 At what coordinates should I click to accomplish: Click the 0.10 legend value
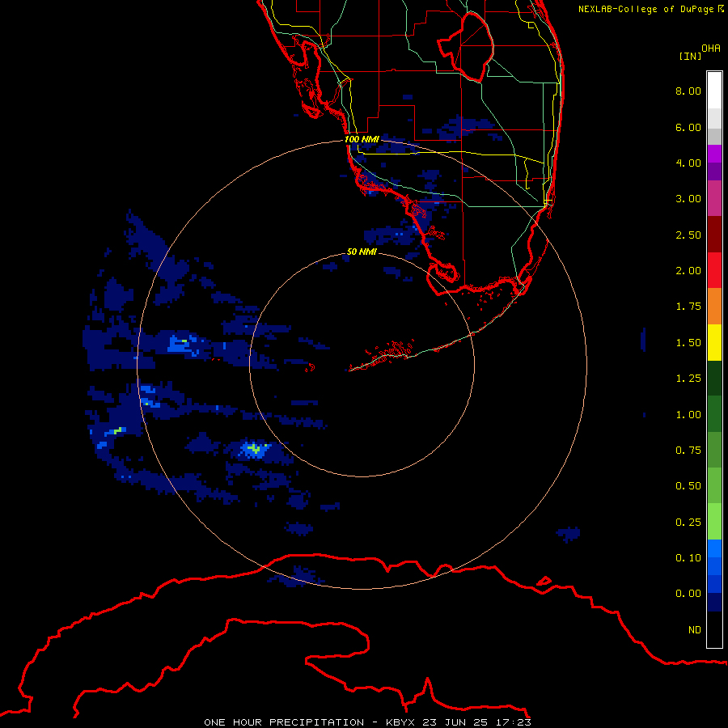(x=688, y=558)
